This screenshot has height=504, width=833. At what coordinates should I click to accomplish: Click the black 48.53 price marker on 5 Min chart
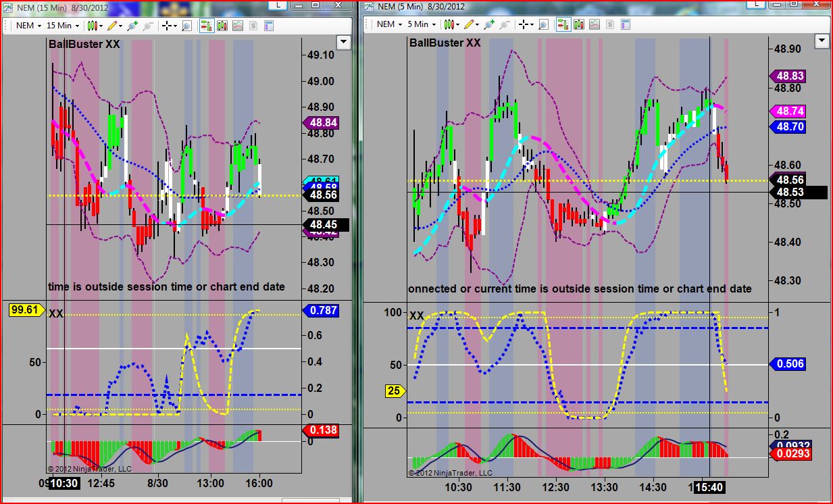coord(798,193)
